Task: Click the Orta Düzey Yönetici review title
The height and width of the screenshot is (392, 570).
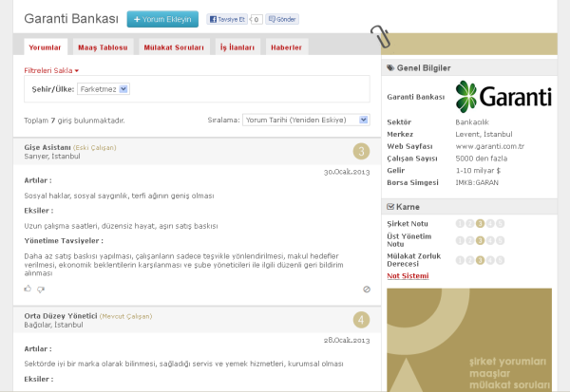Action: pyautogui.click(x=61, y=316)
